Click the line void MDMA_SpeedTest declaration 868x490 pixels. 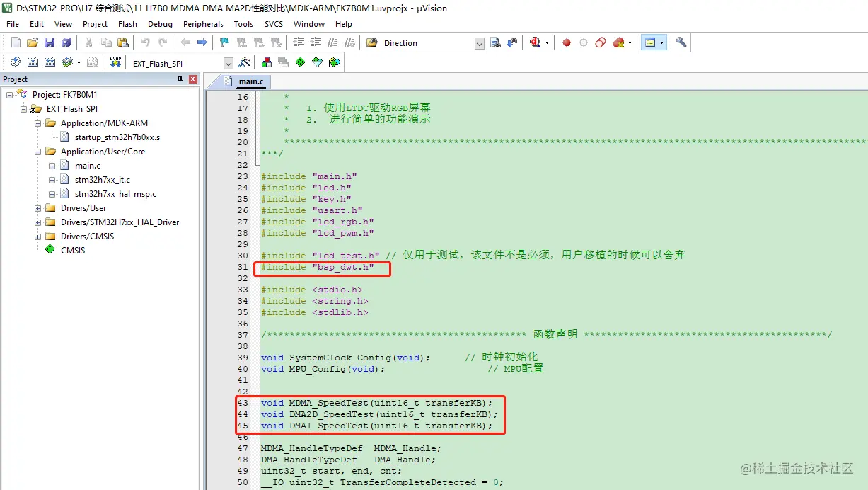(376, 403)
